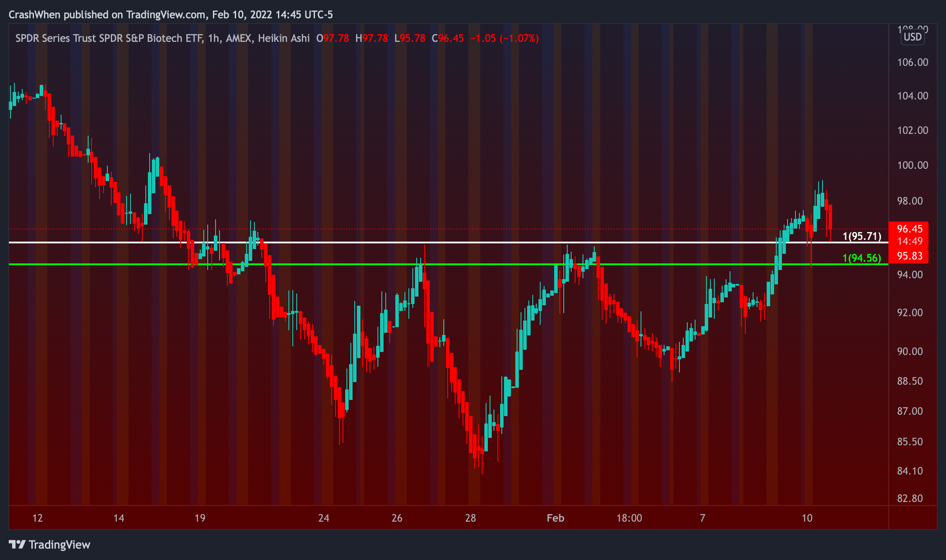This screenshot has width=946, height=560.
Task: Click the 100.00 price axis label
Action: tap(912, 165)
